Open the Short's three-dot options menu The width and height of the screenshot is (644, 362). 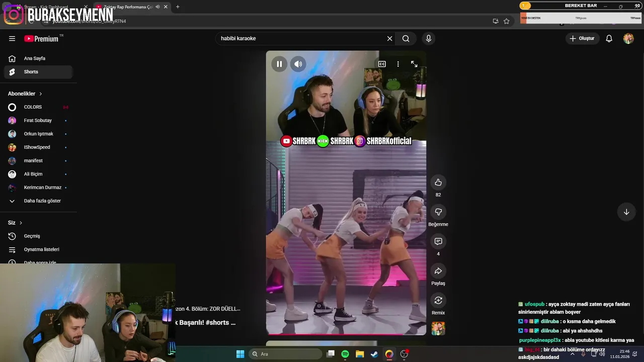[x=398, y=64]
